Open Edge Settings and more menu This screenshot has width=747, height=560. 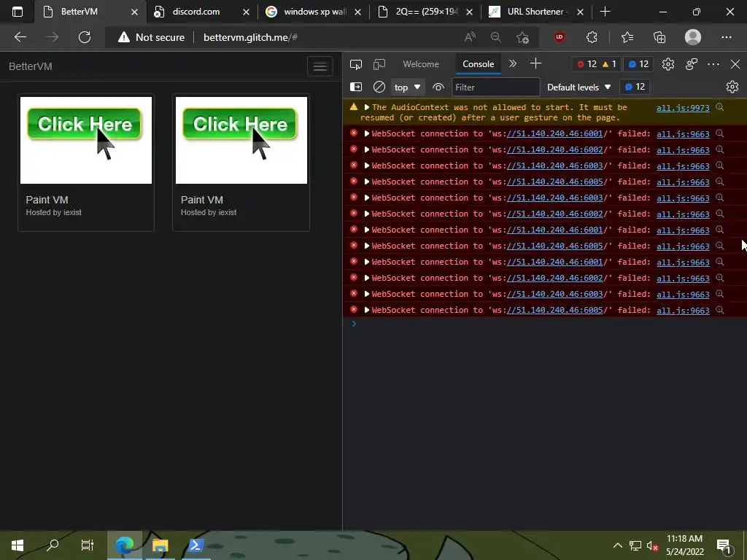pos(727,37)
